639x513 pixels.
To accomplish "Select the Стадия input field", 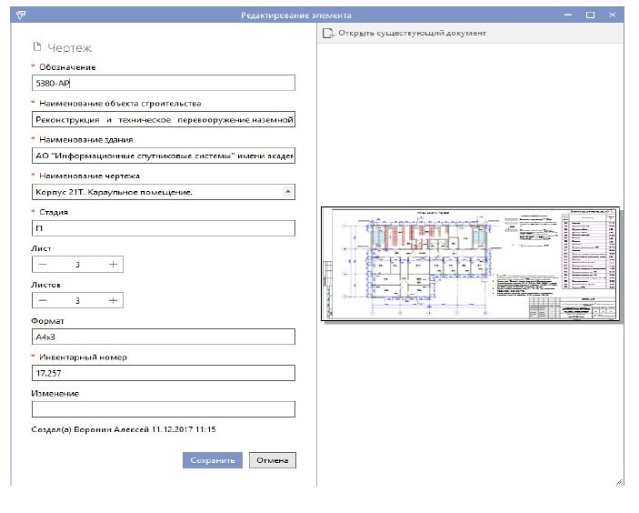I will coord(163,228).
